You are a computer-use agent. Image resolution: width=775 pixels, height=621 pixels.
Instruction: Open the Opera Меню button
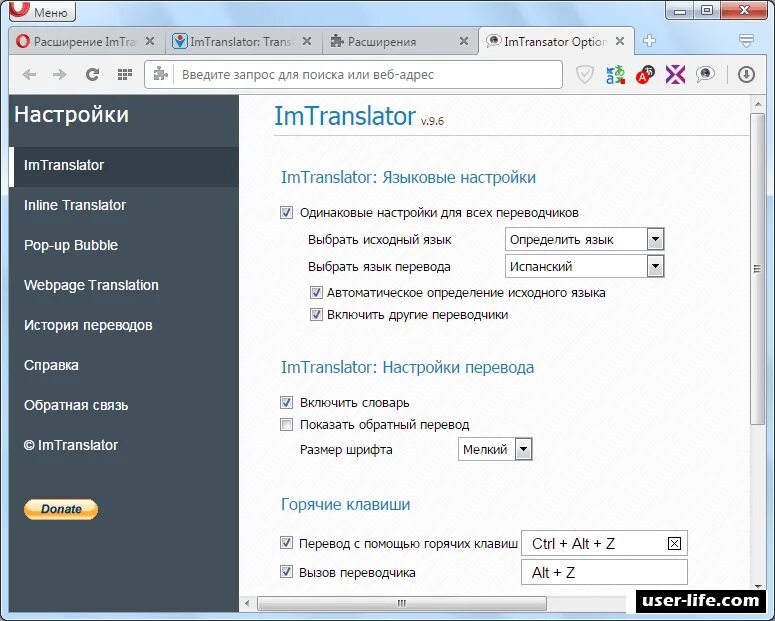coord(42,11)
